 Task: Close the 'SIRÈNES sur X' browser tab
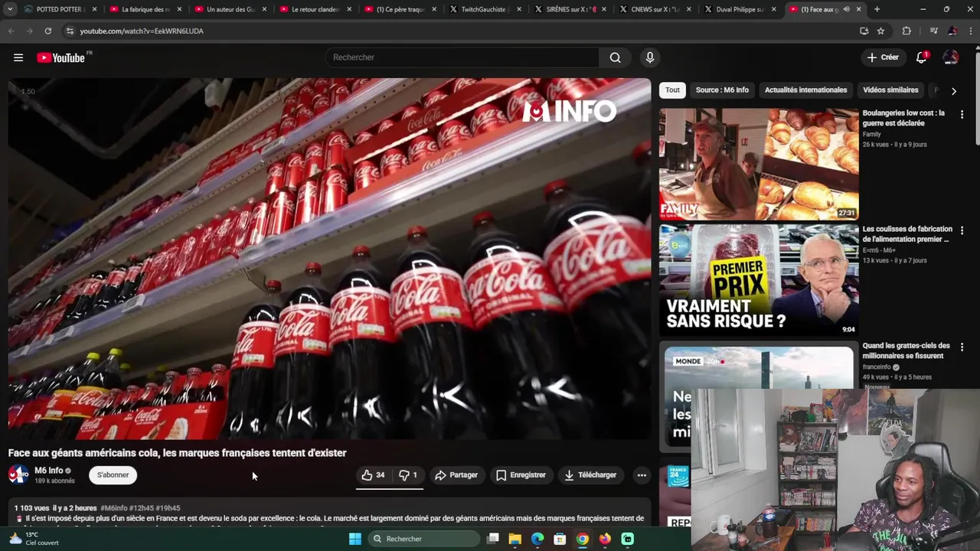coord(603,9)
